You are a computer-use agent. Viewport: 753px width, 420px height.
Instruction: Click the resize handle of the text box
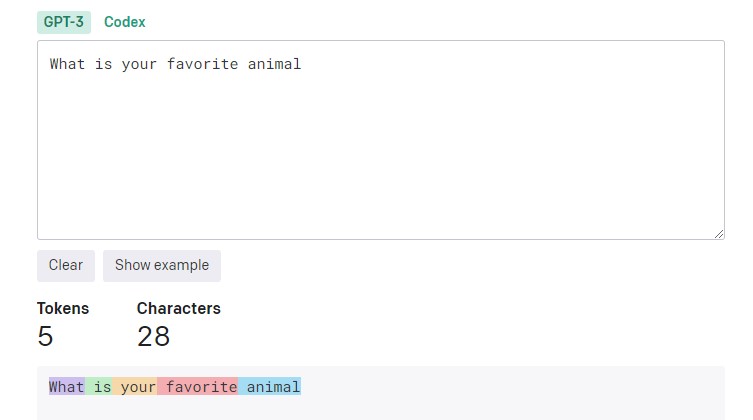(718, 234)
